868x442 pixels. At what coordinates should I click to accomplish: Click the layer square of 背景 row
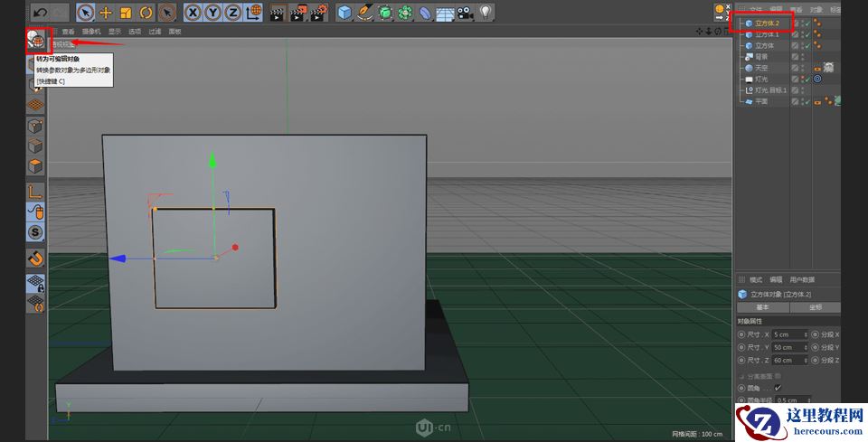(795, 56)
